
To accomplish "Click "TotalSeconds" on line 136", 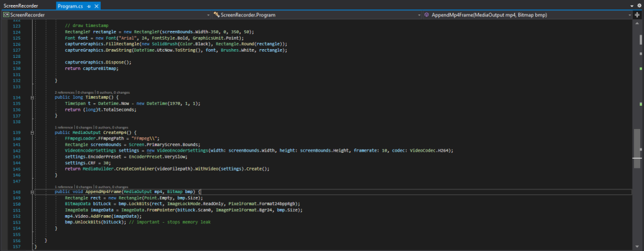I will pos(119,109).
